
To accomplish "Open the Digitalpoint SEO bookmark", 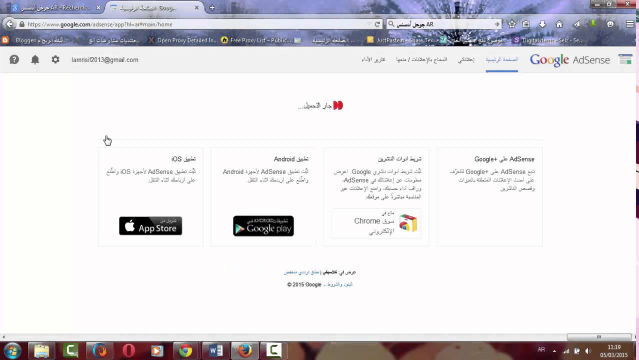I will 549,40.
